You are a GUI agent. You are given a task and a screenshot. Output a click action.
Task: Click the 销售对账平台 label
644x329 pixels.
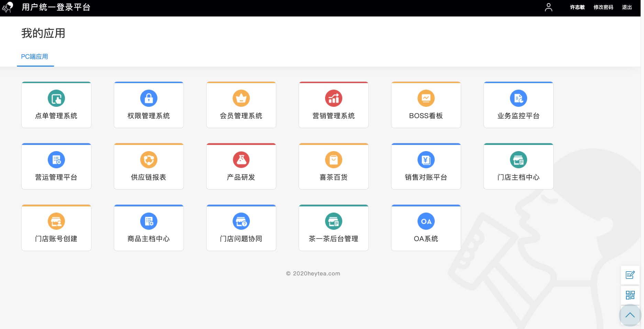(426, 177)
